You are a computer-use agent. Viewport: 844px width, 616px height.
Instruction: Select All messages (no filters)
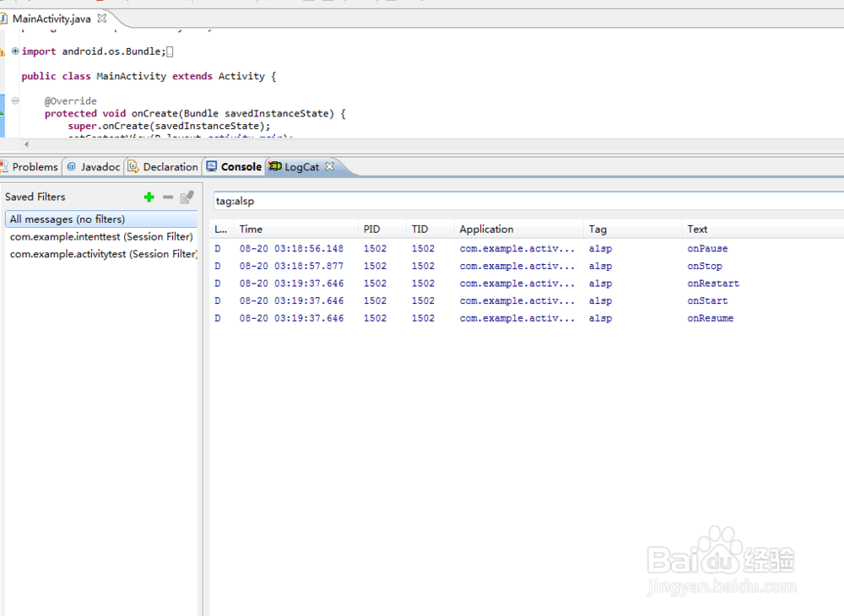point(101,219)
